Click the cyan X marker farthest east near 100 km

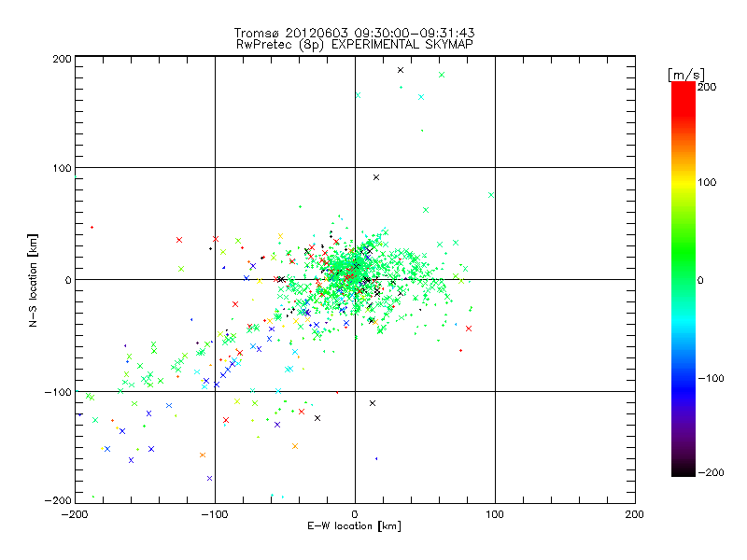coord(491,195)
